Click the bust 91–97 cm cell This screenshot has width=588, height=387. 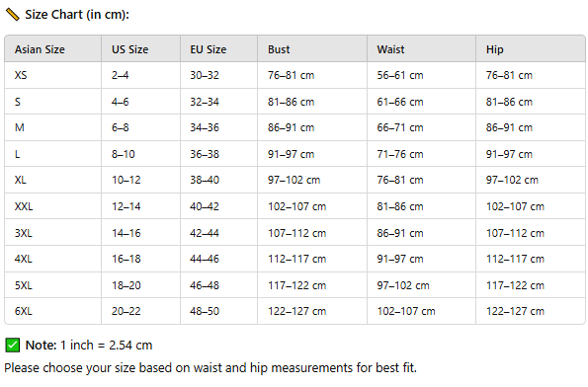coord(312,154)
